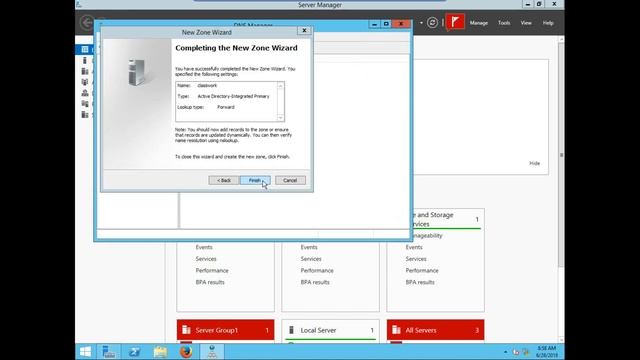
Task: Open the Local Server tile header
Action: point(330,330)
